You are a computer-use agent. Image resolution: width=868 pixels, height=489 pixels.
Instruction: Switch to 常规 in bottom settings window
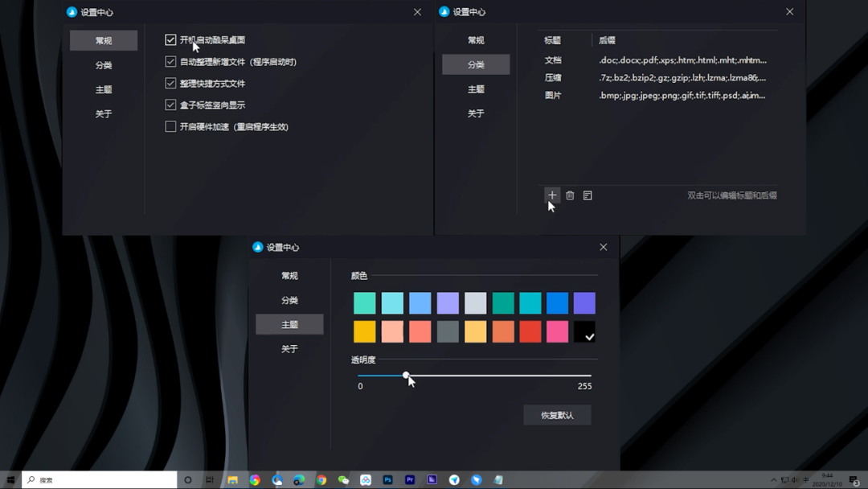[289, 275]
